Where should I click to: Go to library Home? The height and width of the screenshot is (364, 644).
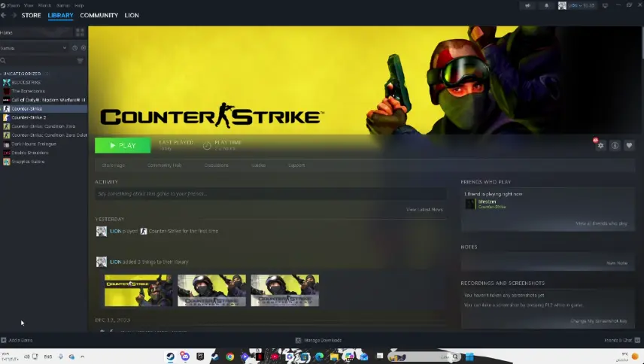pyautogui.click(x=37, y=32)
